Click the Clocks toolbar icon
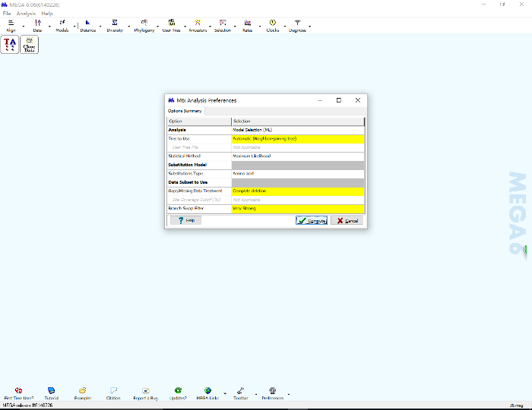This screenshot has height=410, width=532. pyautogui.click(x=272, y=25)
